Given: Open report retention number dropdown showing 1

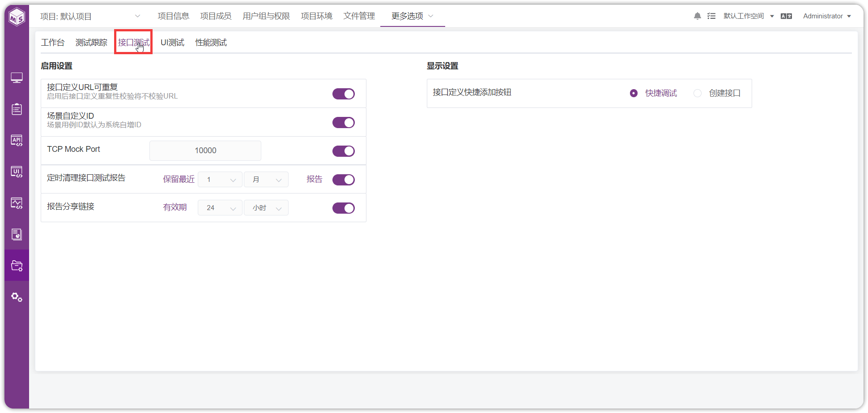Looking at the screenshot, I should pos(220,180).
